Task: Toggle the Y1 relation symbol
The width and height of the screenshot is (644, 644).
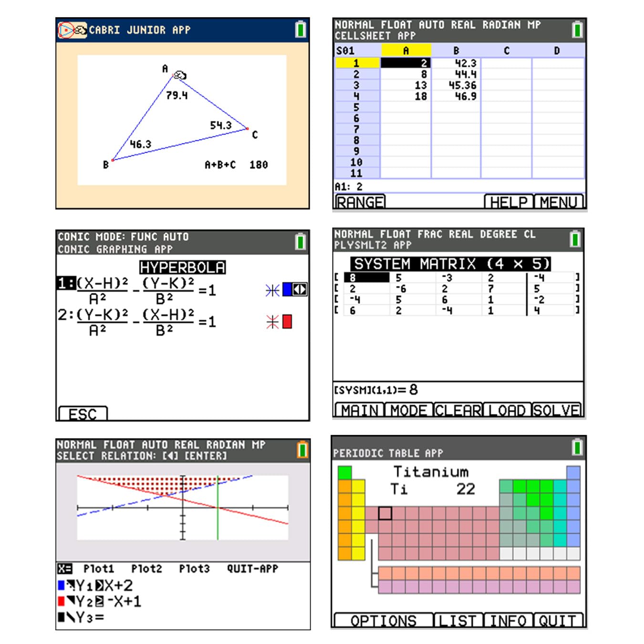Action: coord(99,585)
